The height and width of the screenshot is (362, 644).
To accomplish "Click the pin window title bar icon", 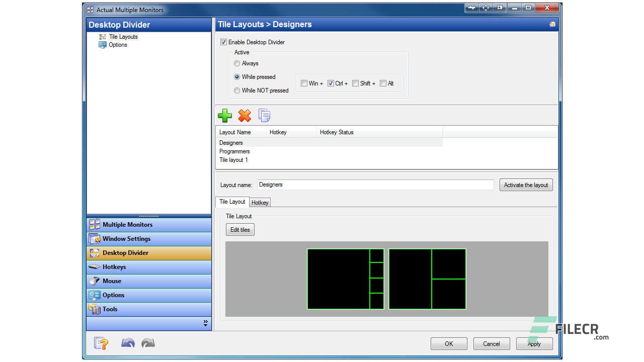I will 471,8.
